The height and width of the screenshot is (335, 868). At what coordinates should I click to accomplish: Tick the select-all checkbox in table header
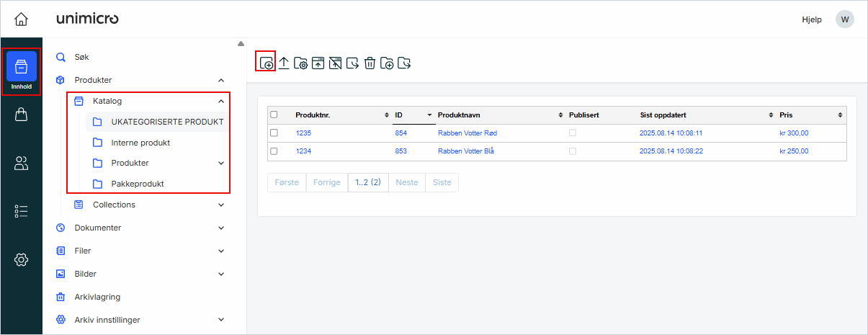(x=274, y=115)
